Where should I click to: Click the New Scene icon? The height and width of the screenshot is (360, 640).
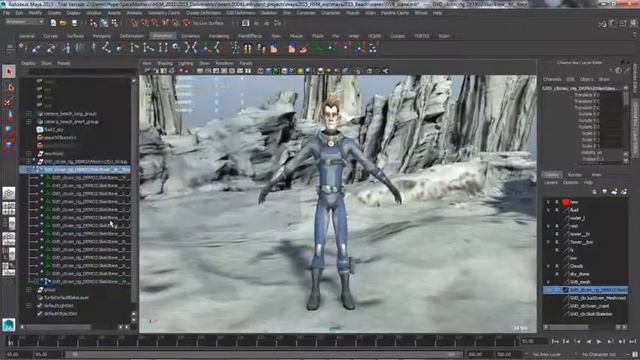coord(53,23)
